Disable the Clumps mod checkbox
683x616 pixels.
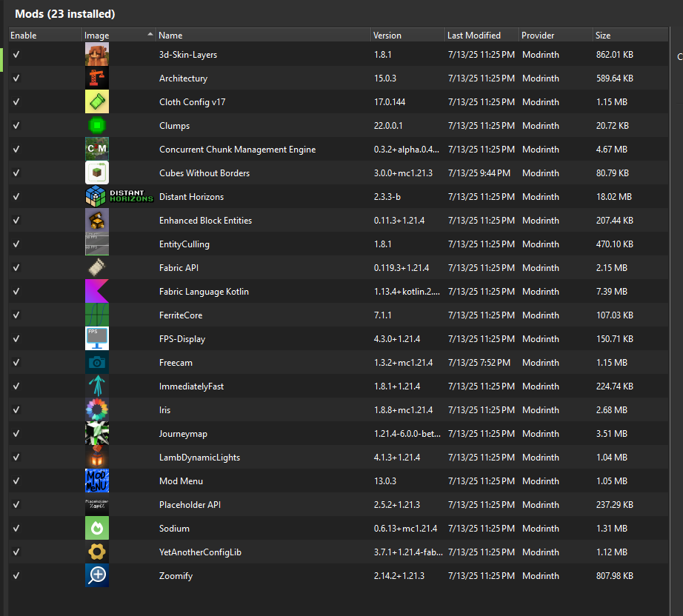tap(16, 125)
